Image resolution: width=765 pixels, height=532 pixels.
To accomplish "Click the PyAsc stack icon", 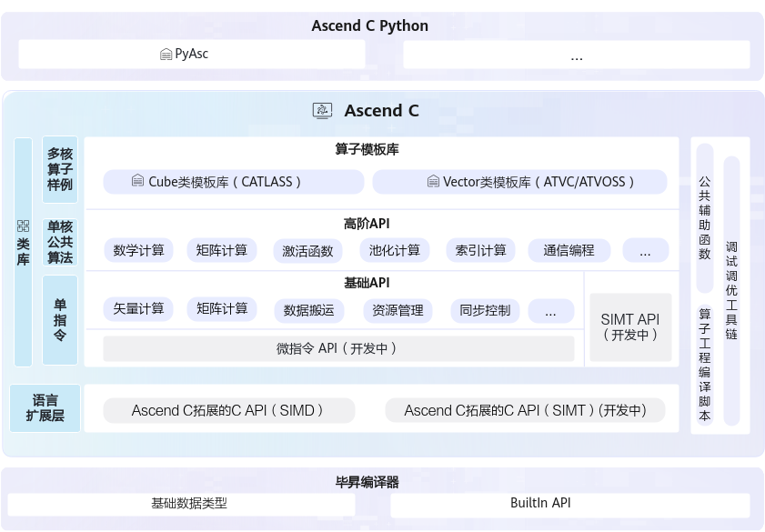I will 166,55.
